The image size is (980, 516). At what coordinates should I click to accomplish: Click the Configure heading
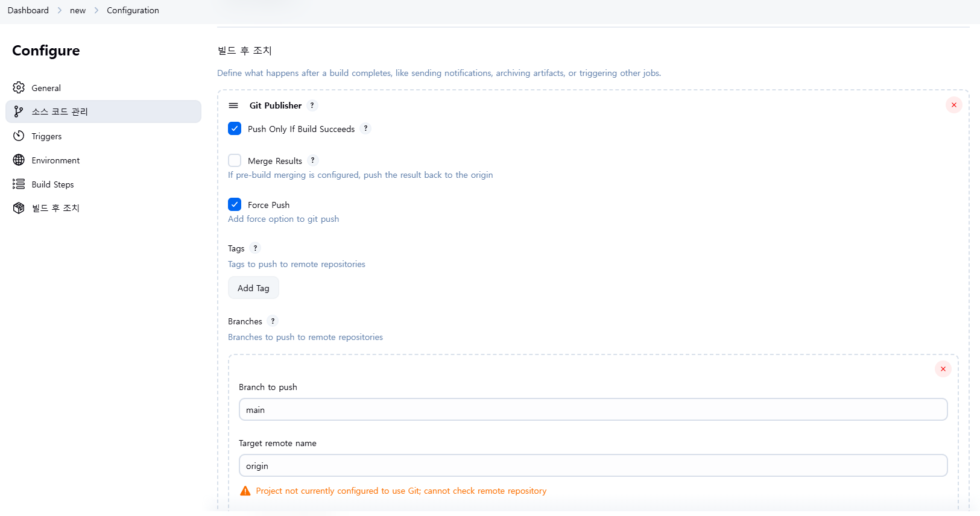(x=46, y=51)
